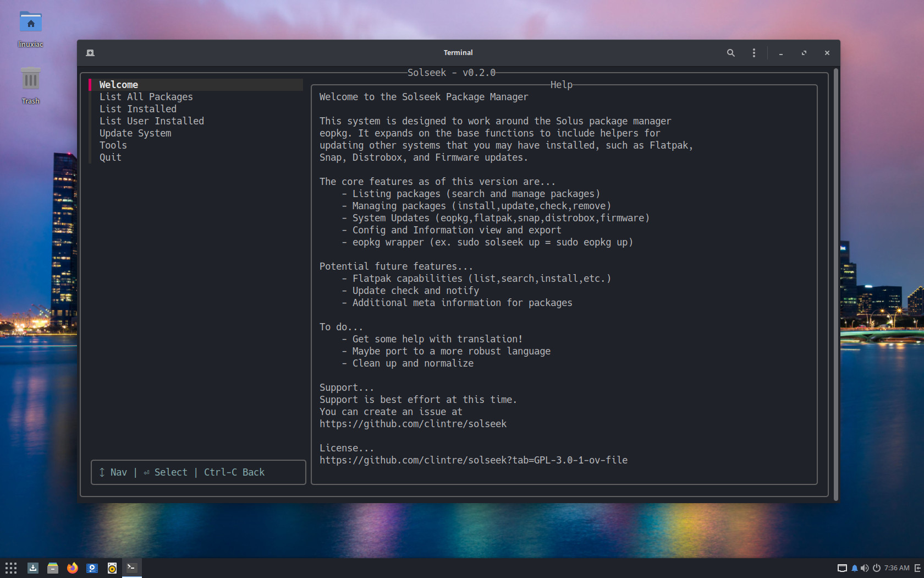Screen dimensions: 924x578
Task: Click the new tab icon in terminal header
Action: coord(90,53)
